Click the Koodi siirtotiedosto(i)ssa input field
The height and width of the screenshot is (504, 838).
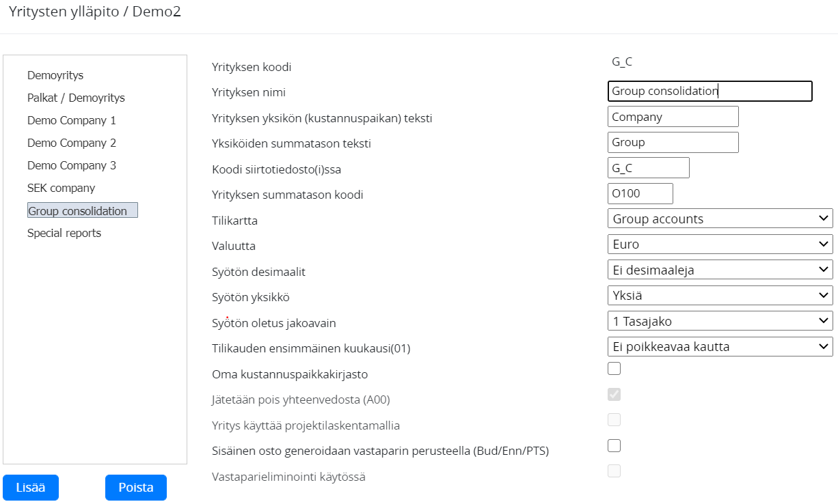[x=648, y=168]
